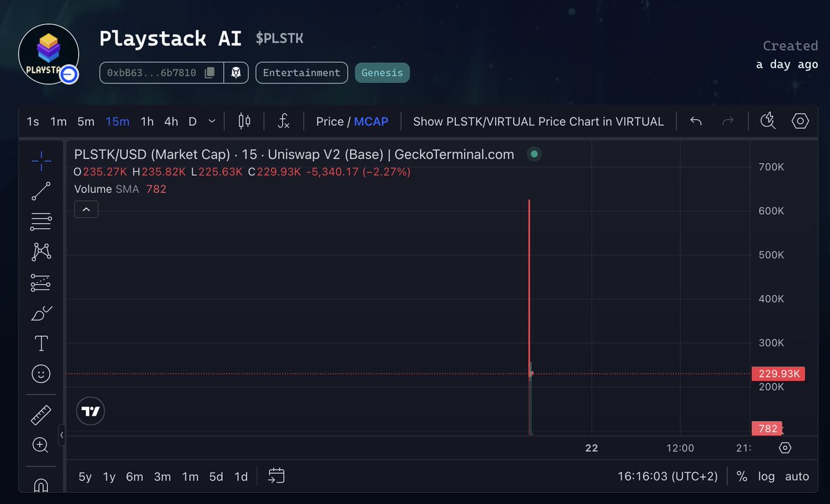
Task: Select the Text annotation tool
Action: click(41, 344)
